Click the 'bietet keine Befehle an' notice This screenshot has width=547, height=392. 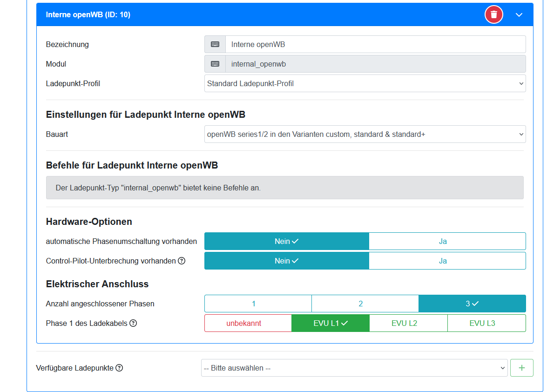pyautogui.click(x=284, y=188)
